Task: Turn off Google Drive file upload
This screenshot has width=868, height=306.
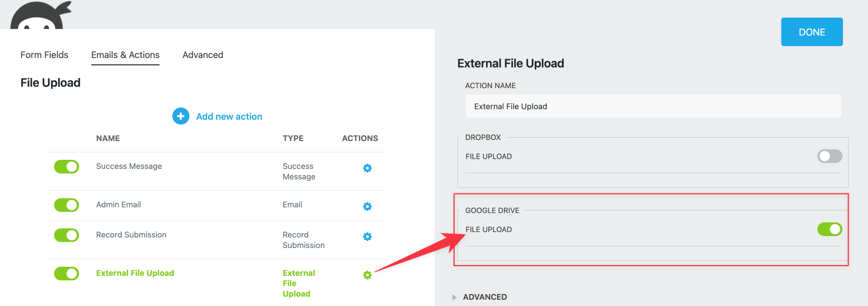Action: 829,229
